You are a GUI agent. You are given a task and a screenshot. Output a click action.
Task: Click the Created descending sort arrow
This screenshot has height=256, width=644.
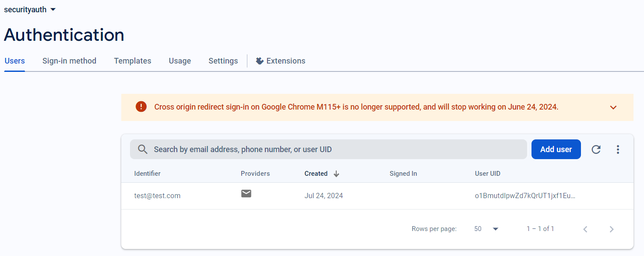(x=336, y=174)
